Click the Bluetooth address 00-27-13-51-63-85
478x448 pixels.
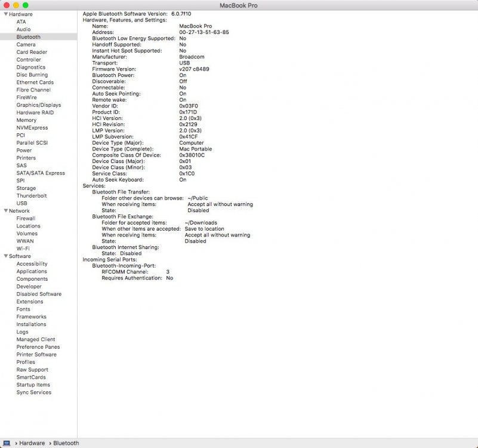click(203, 32)
